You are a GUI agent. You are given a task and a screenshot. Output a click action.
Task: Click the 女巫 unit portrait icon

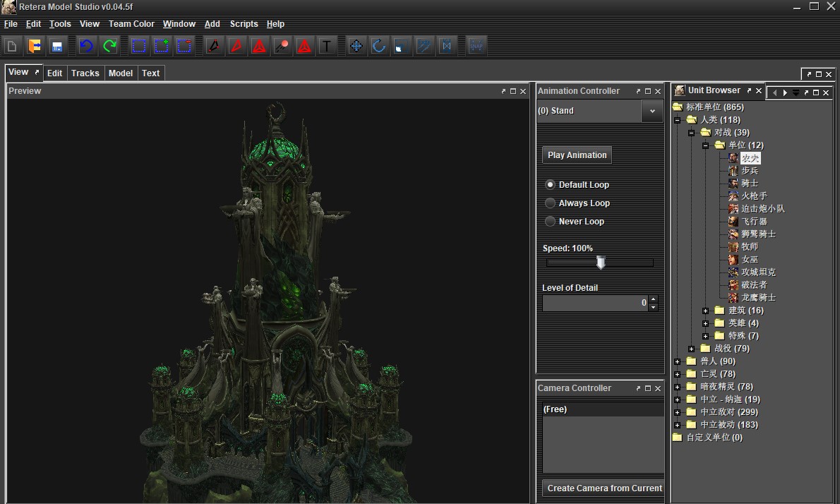pos(733,260)
